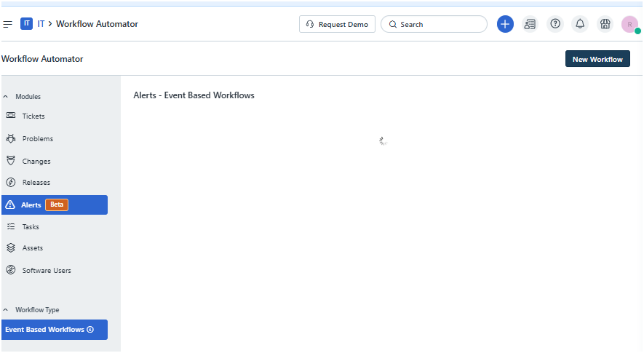This screenshot has height=353, width=644.
Task: Select Event Based Workflows type
Action: [x=55, y=330]
